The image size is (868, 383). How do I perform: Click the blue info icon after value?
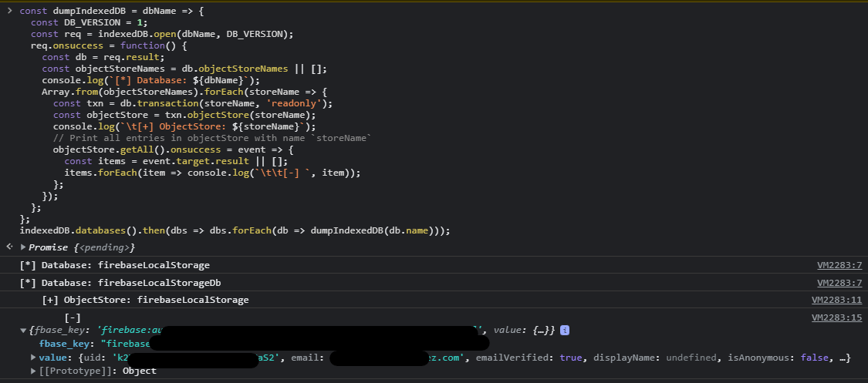[565, 331]
